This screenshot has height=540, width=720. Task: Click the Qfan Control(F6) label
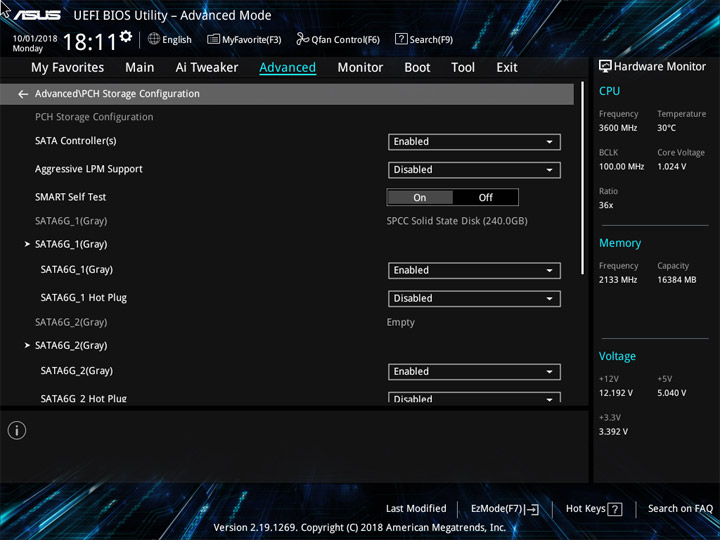[x=345, y=40]
